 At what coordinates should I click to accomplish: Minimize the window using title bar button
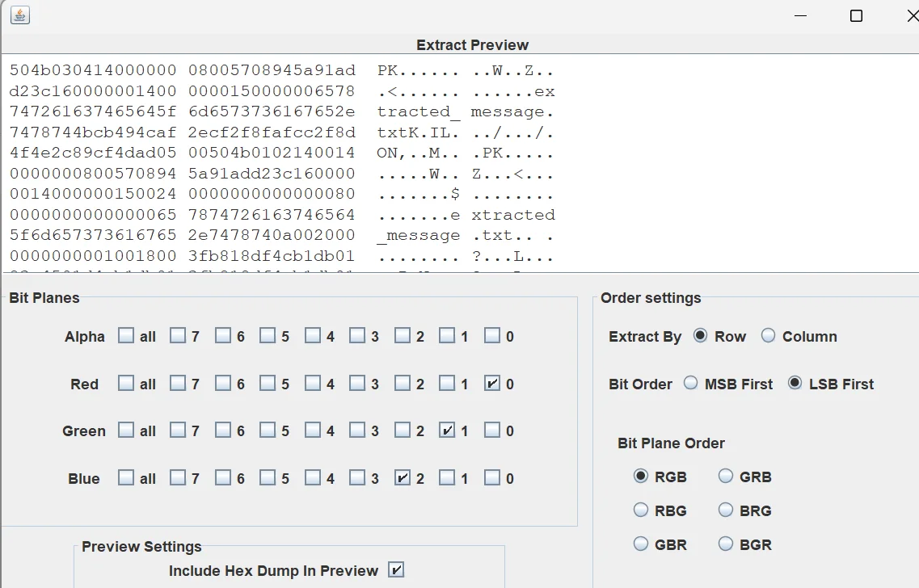(800, 16)
